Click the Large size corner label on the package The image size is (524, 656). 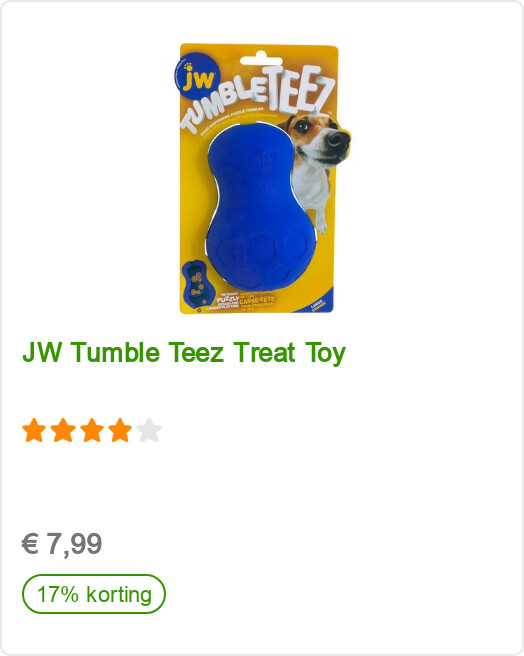(318, 305)
